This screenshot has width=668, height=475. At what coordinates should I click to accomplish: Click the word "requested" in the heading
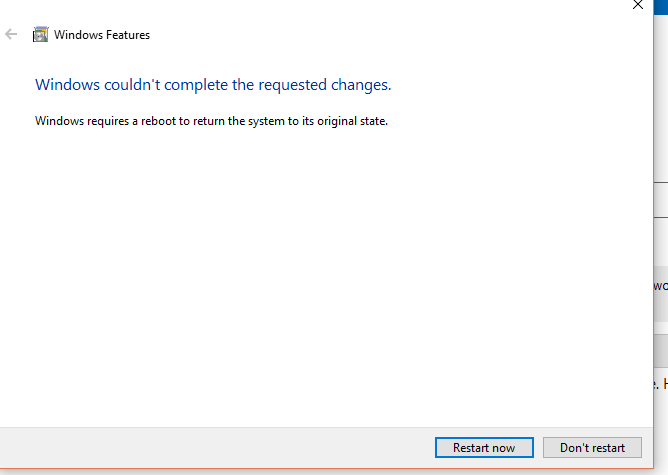[293, 85]
